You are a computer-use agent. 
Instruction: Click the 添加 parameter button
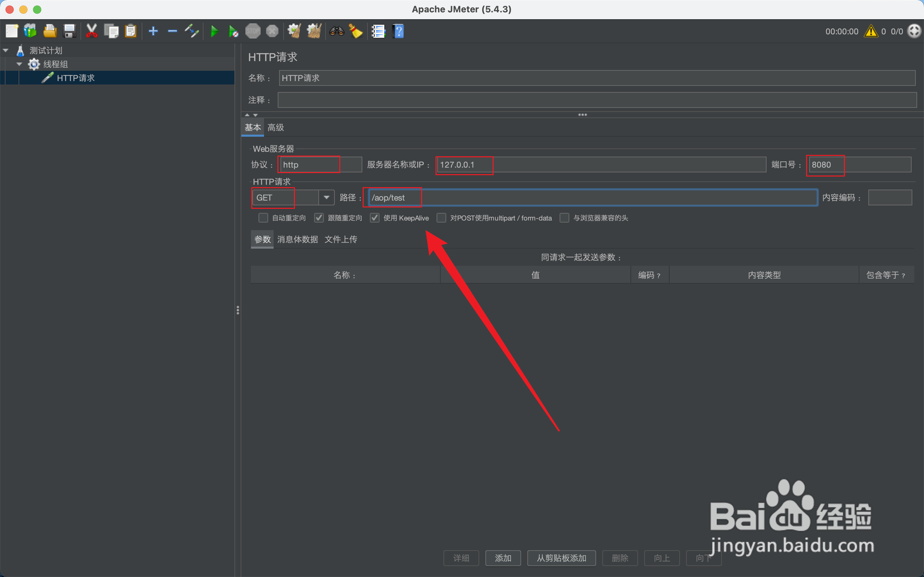click(503, 558)
